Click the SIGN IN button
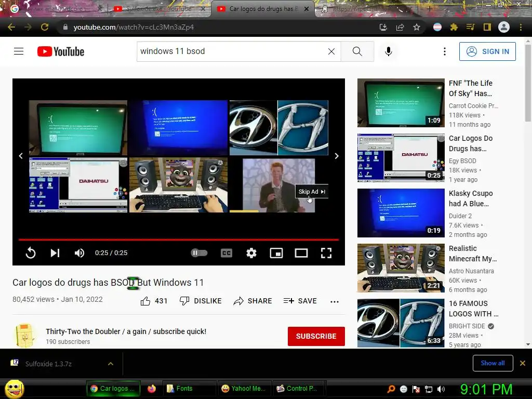Viewport: 532px width, 399px height. pos(487,51)
